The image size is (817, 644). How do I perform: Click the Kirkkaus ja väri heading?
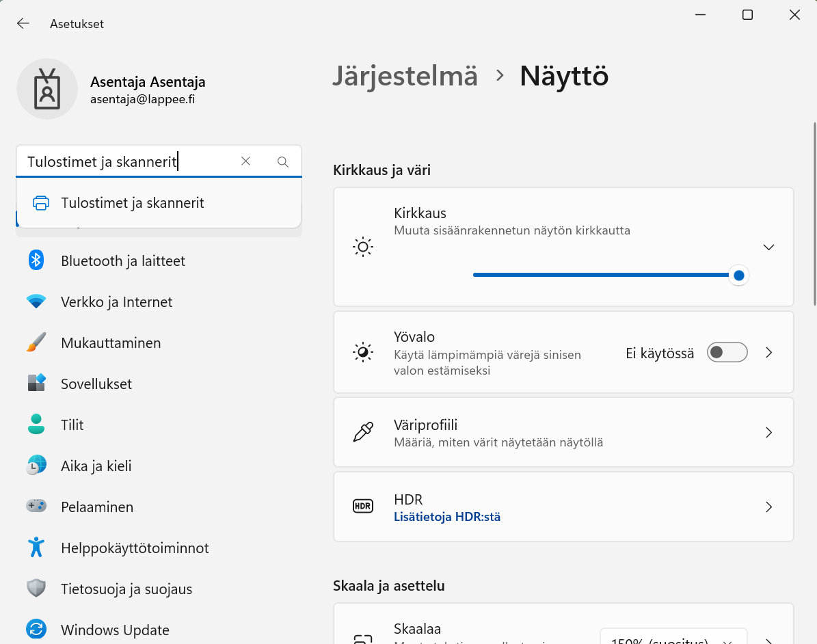381,170
